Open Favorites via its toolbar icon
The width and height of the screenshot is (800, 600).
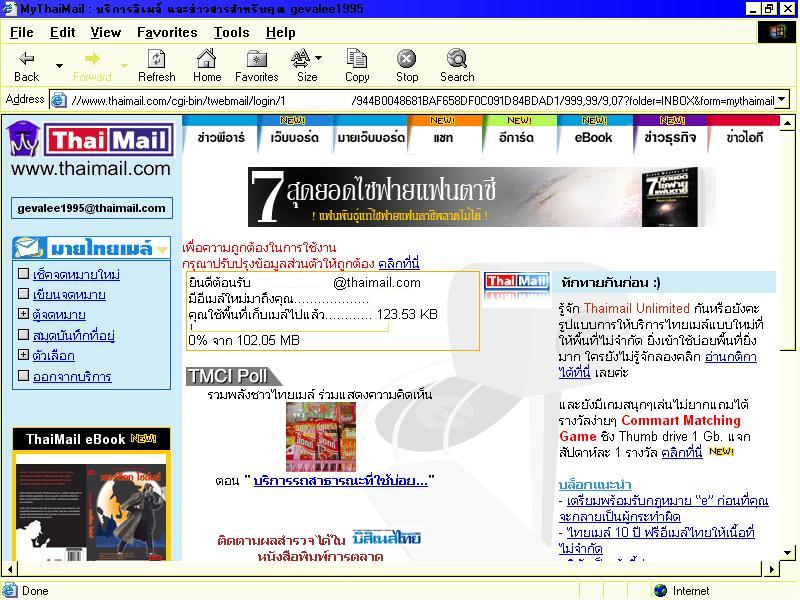click(257, 63)
